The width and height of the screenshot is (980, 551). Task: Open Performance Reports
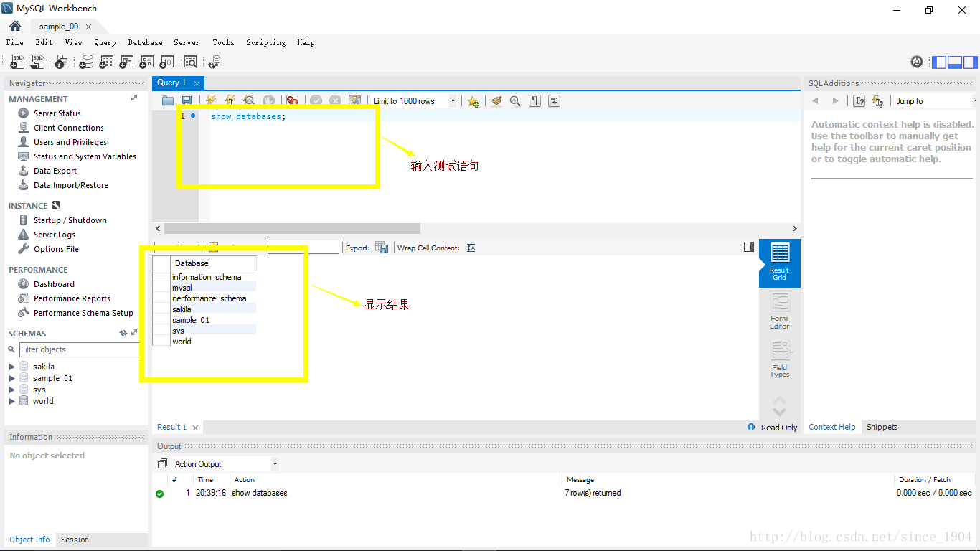(x=72, y=298)
